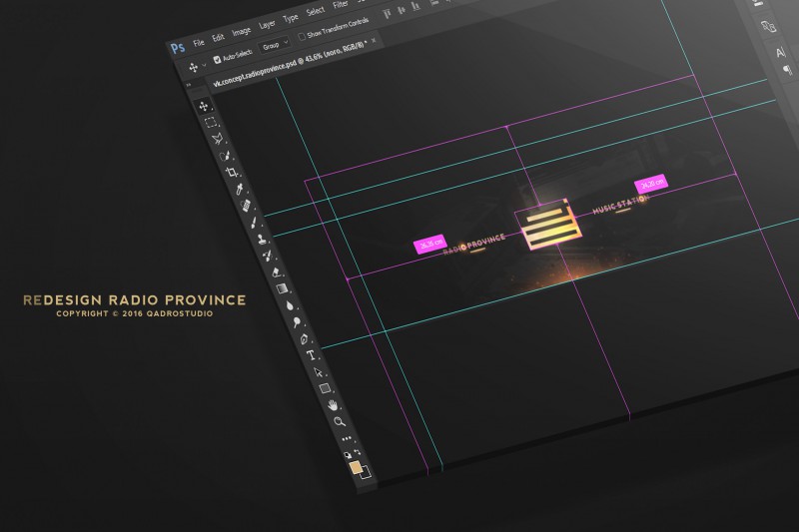
Task: Click Align top edges icon
Action: pyautogui.click(x=387, y=14)
